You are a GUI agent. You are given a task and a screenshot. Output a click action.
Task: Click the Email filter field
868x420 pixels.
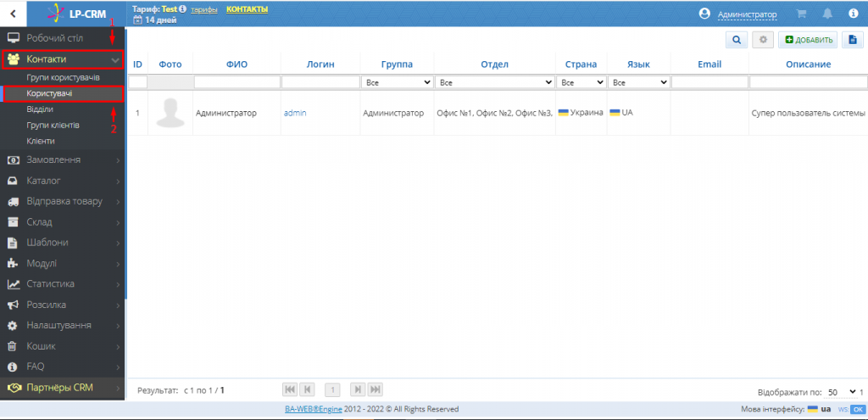click(x=709, y=82)
